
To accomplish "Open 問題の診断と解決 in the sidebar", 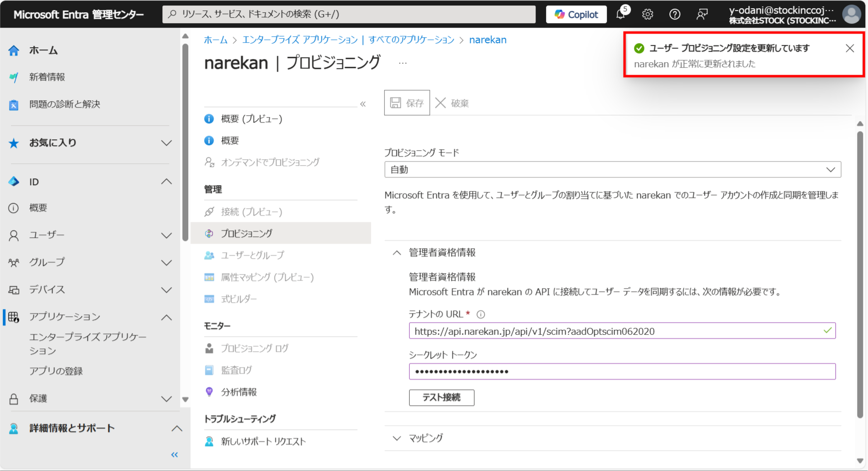I will pos(65,104).
